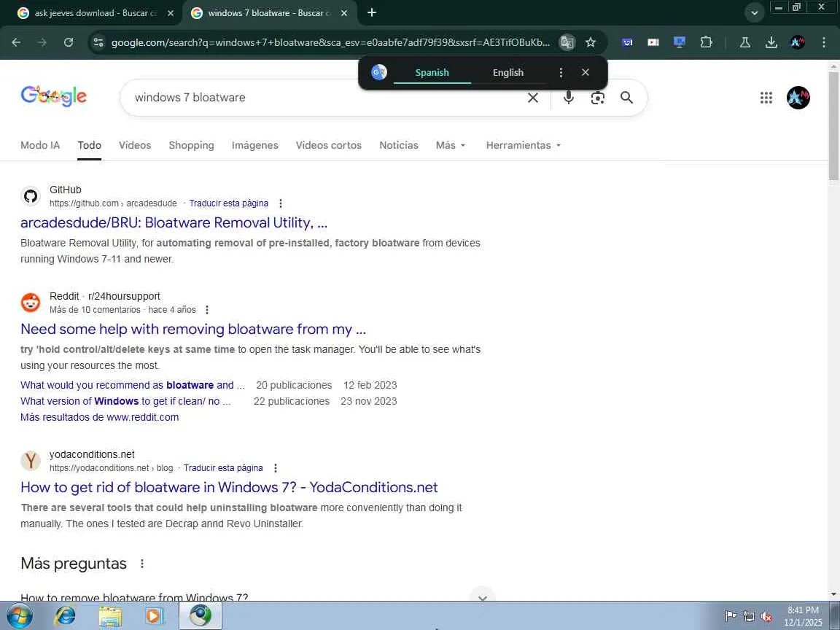Close the ask jeeves download tab
The height and width of the screenshot is (630, 840).
pyautogui.click(x=171, y=13)
